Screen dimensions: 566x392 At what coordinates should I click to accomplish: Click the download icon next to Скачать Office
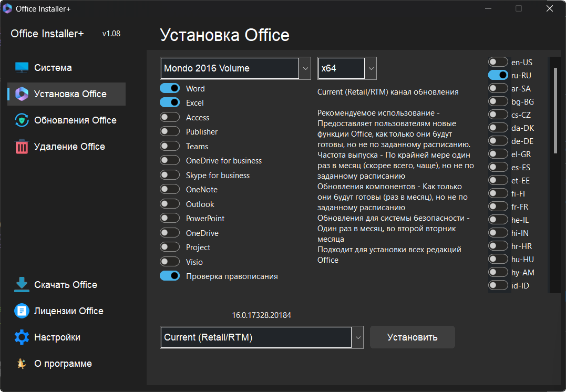pos(21,284)
